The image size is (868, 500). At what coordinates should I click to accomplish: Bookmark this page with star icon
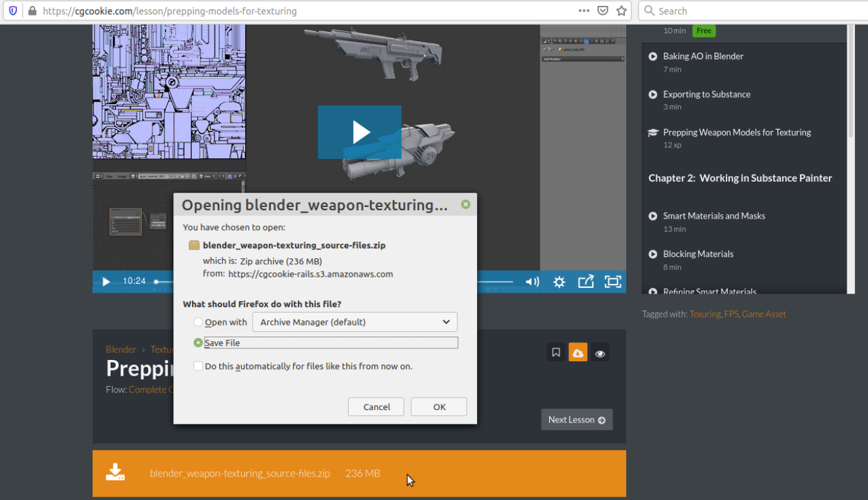622,11
